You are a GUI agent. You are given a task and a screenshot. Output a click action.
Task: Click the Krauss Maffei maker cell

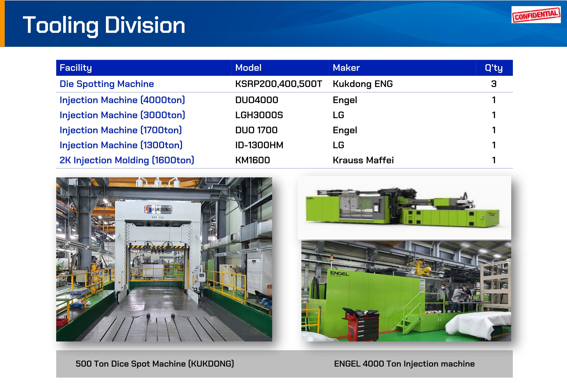pos(363,160)
